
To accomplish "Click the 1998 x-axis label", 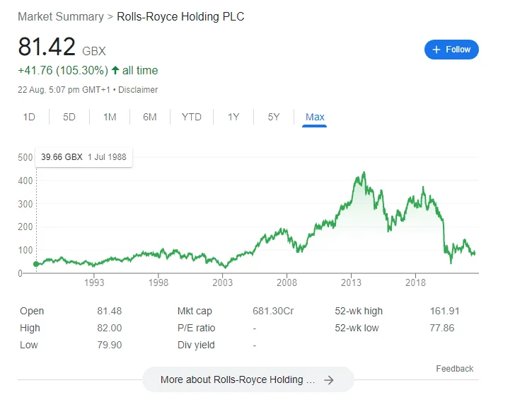I will coord(158,282).
